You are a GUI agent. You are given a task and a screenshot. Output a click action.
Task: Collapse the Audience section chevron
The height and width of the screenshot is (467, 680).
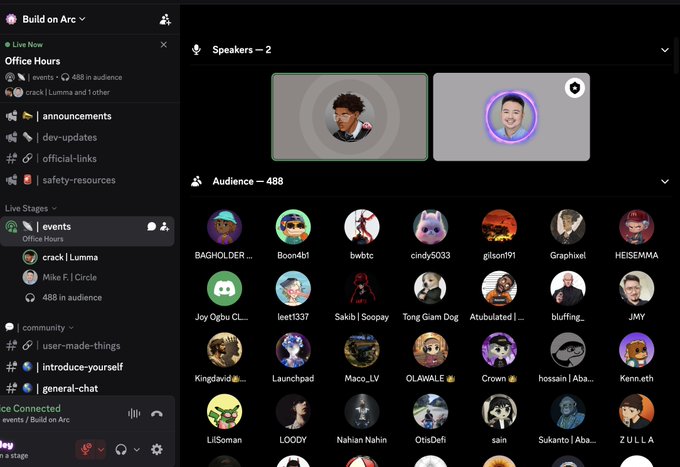(x=664, y=181)
